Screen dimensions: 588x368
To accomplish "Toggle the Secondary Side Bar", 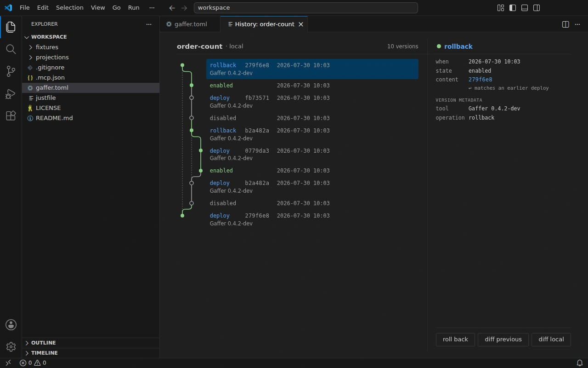I will pos(537,8).
